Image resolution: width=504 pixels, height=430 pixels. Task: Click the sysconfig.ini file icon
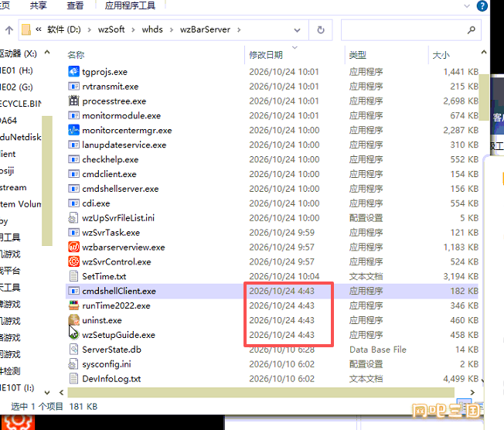(73, 364)
